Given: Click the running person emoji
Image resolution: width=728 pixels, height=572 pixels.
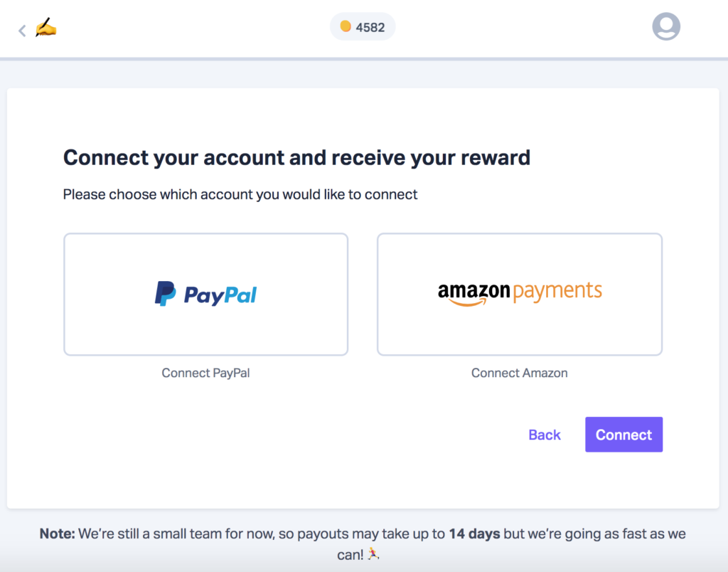Looking at the screenshot, I should (373, 554).
